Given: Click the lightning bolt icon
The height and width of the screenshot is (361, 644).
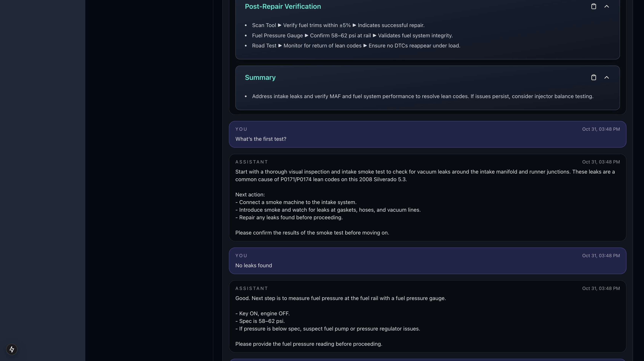Looking at the screenshot, I should (12, 349).
